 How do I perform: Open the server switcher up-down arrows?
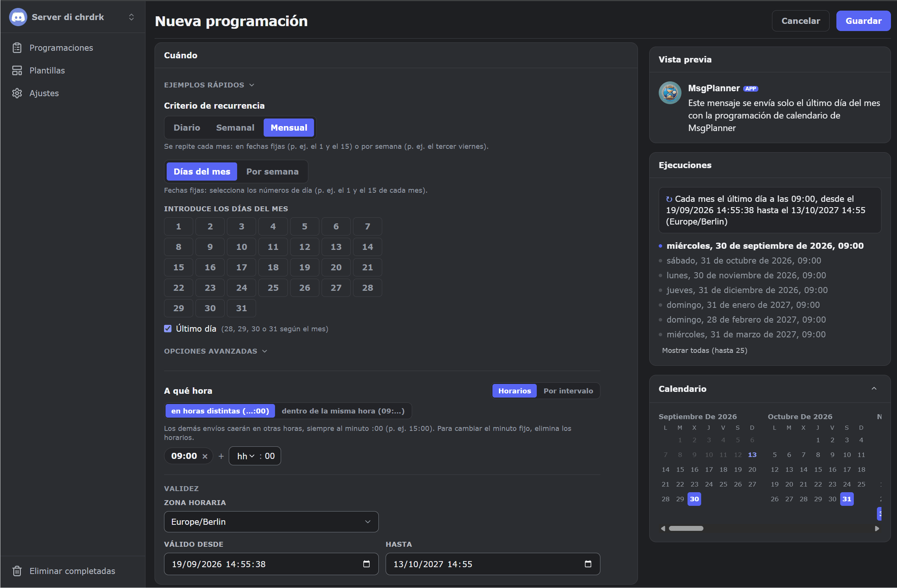coord(131,17)
